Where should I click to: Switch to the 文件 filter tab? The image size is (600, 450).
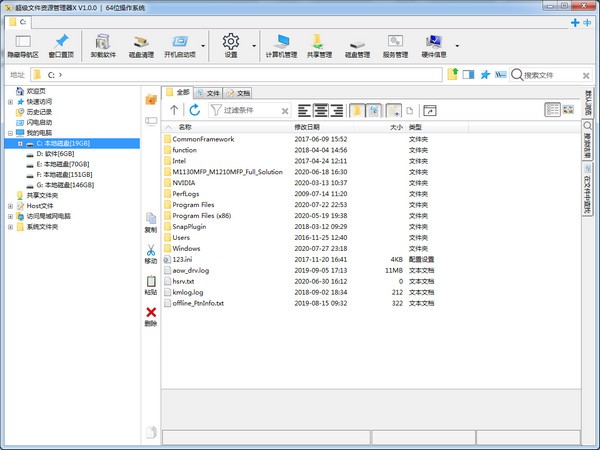[x=212, y=92]
